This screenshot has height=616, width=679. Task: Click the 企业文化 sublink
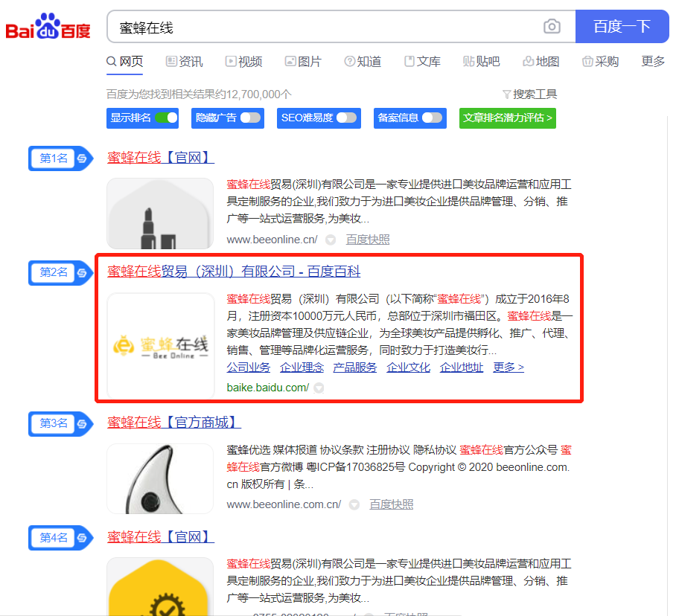point(408,368)
